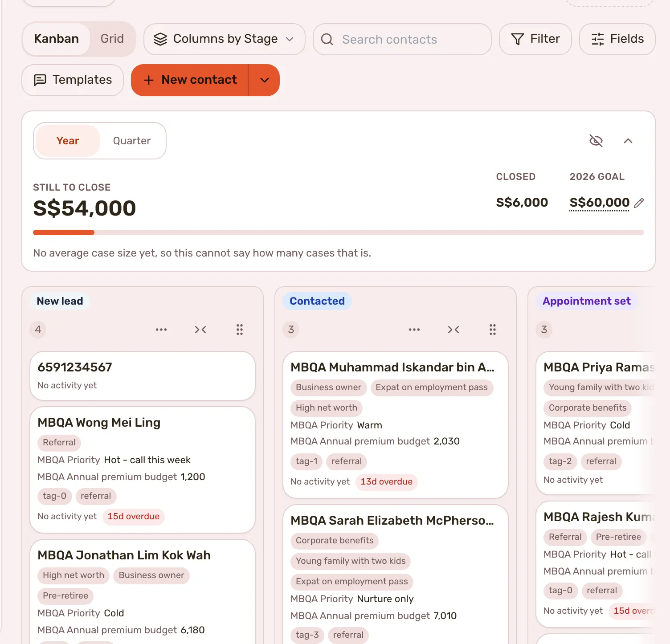
Task: Collapse the Contacted column
Action: tap(453, 330)
